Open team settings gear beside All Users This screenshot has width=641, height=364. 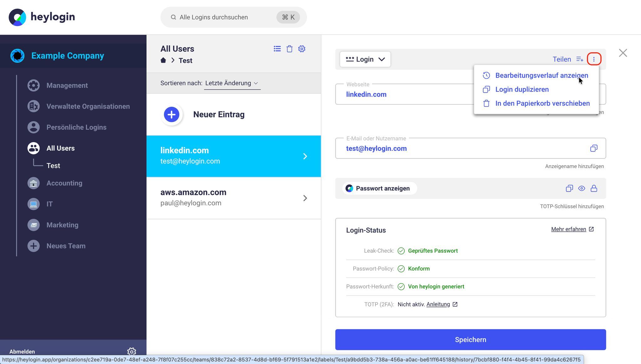(302, 49)
